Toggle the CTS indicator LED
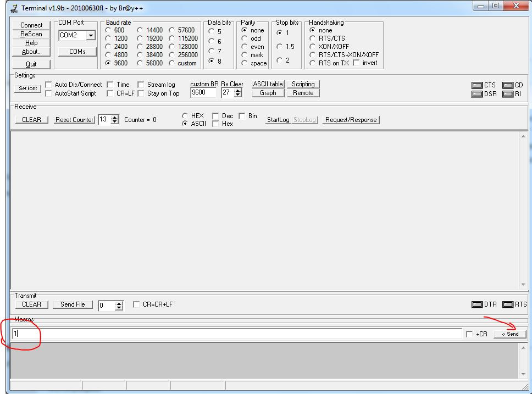Screen dimensions: 532x394 477,85
